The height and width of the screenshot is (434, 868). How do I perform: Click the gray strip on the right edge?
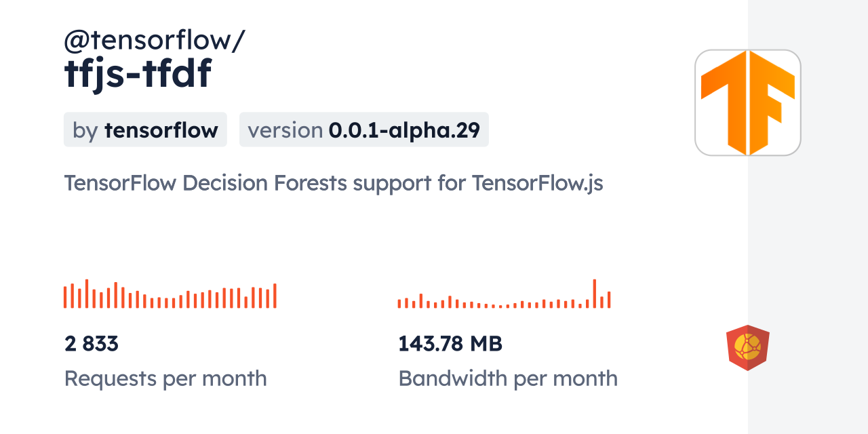click(x=808, y=217)
